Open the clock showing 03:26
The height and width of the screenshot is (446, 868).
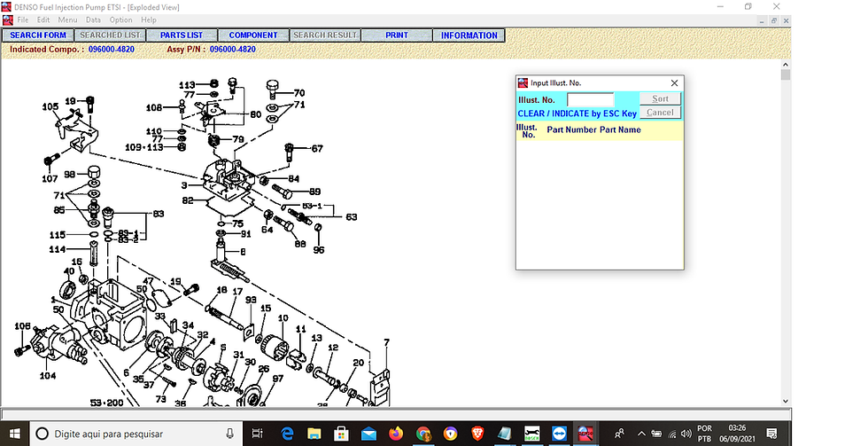pos(737,434)
